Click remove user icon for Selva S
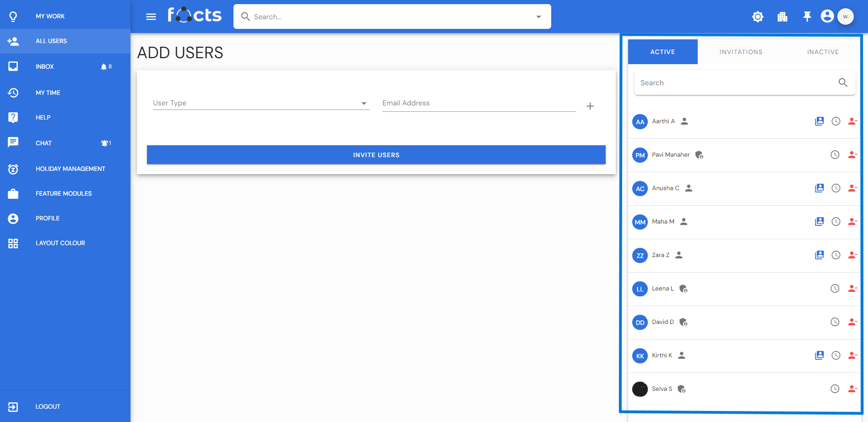Viewport: 868px width, 422px height. point(852,389)
